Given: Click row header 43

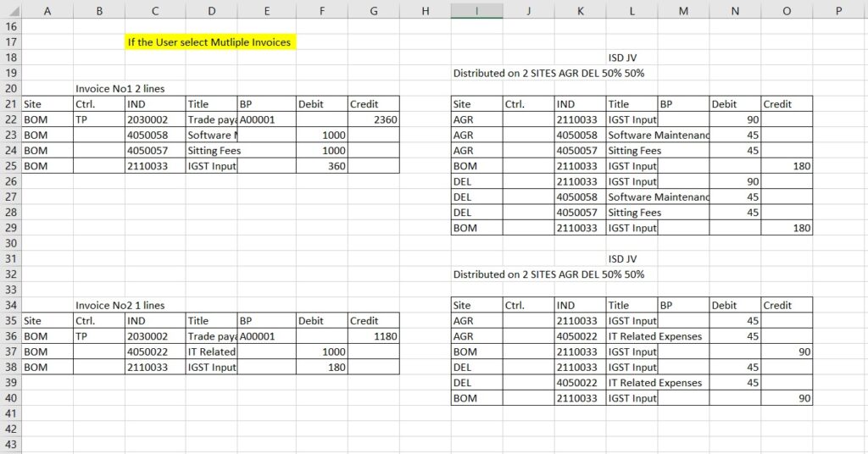Looking at the screenshot, I should 11,445.
